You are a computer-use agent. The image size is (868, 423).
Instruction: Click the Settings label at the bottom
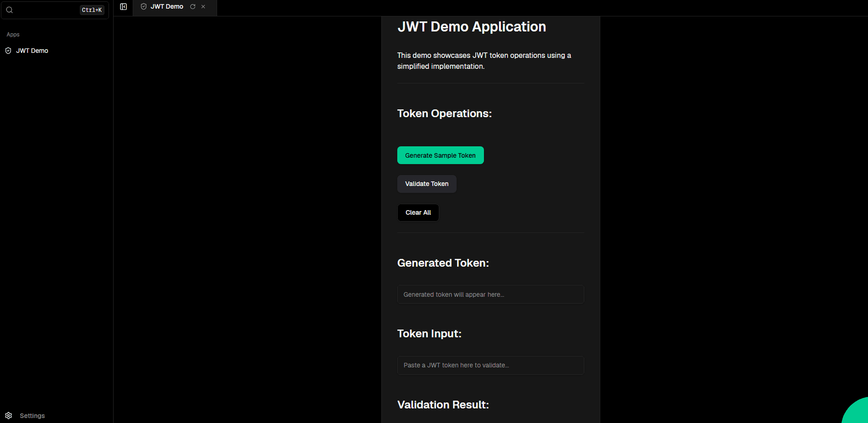[32, 416]
